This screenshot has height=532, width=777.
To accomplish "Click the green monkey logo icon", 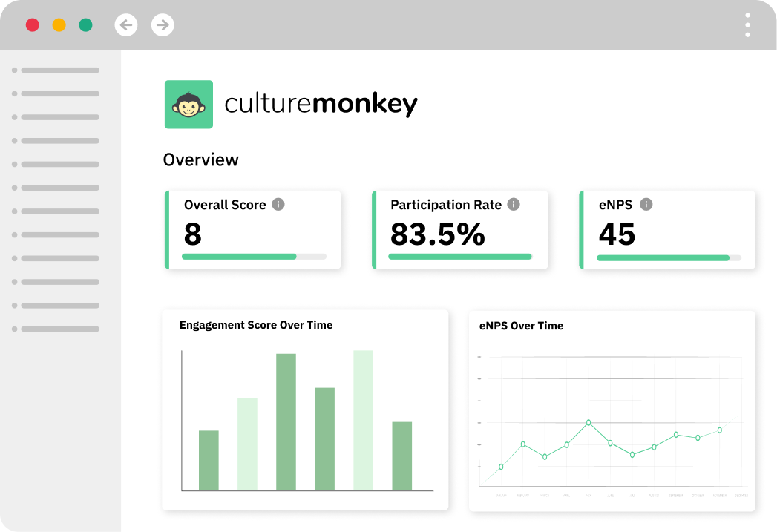I will (188, 105).
